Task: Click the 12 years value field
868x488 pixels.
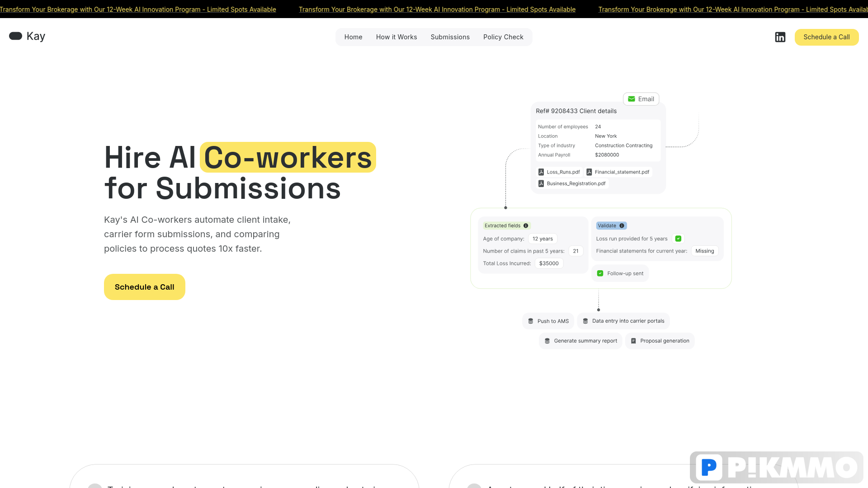Action: [542, 239]
